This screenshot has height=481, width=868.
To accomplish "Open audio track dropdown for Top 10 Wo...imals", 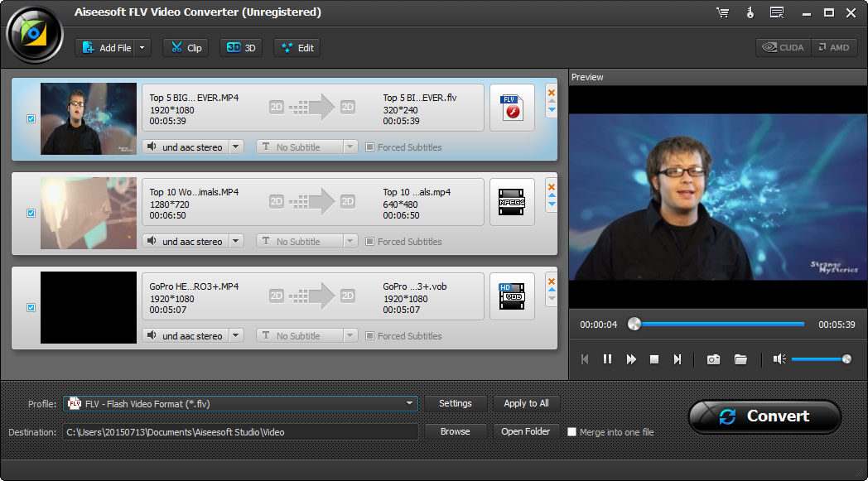I will pos(236,242).
